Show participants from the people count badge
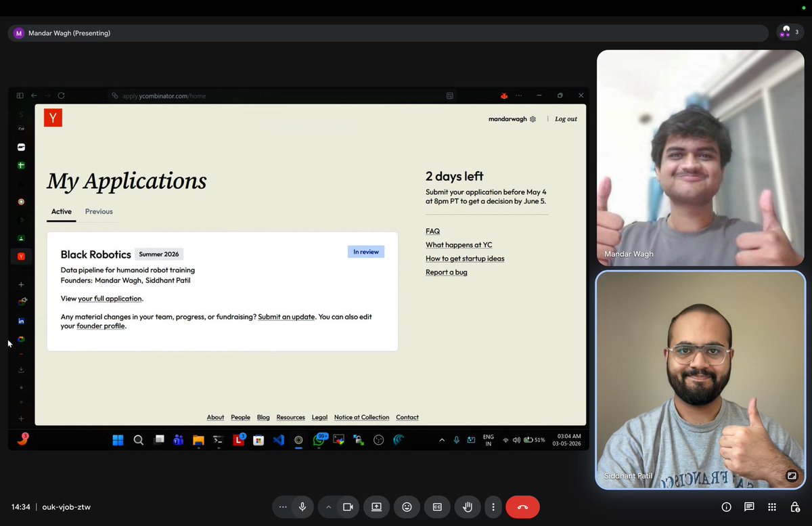 click(790, 32)
